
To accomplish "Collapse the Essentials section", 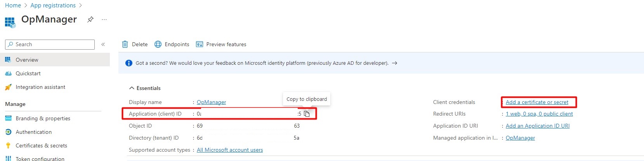I will click(x=132, y=88).
